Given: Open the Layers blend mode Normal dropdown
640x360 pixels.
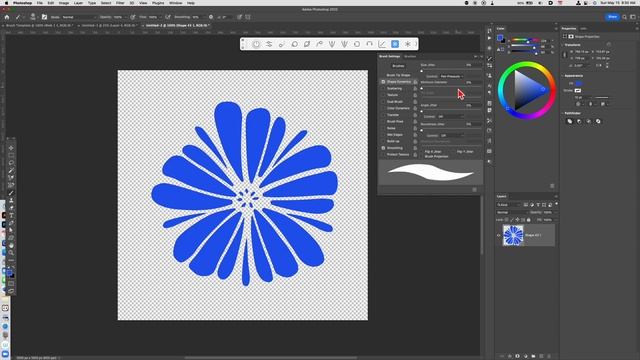Looking at the screenshot, I should click(x=512, y=212).
